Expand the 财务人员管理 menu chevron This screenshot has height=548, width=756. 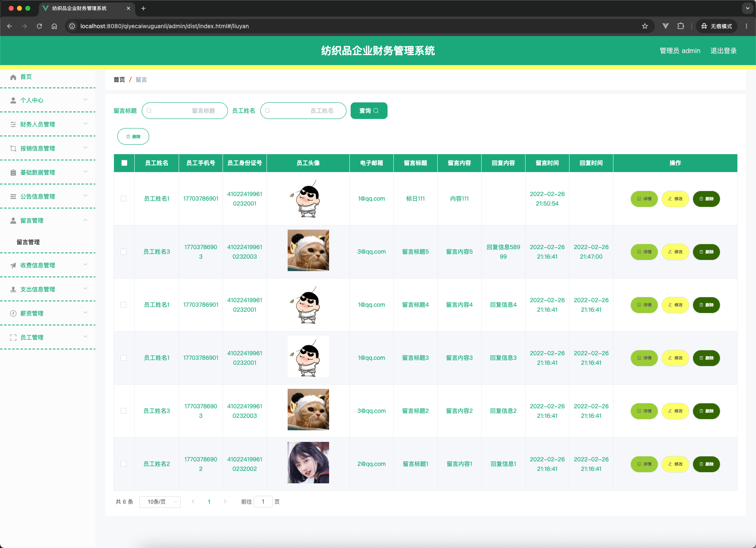[85, 124]
